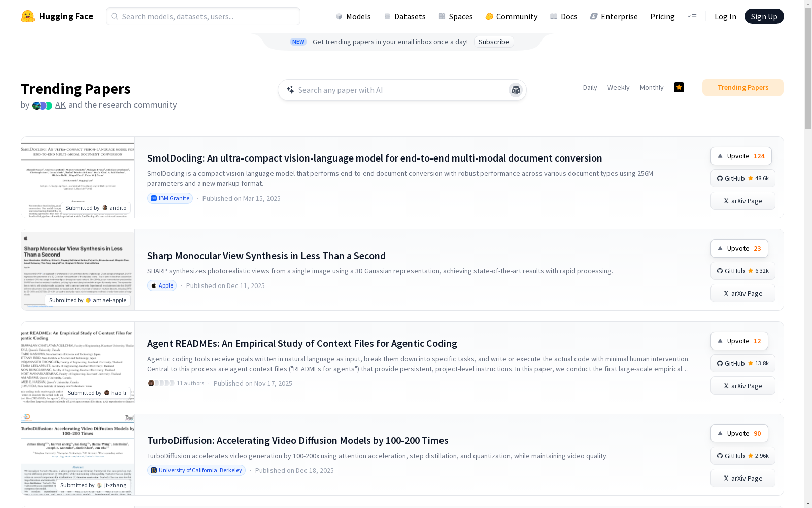Click the 'Published on Mar 15, 2025' date
The image size is (812, 508).
(x=242, y=198)
